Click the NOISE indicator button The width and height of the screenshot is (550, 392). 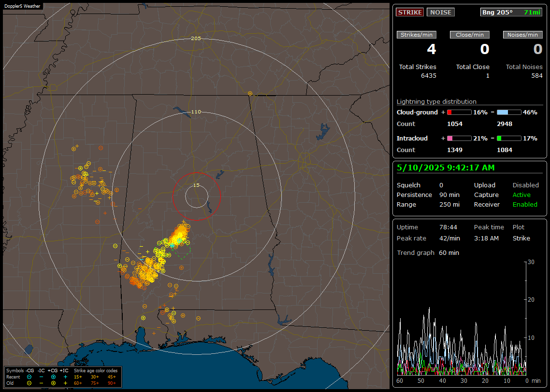click(441, 12)
